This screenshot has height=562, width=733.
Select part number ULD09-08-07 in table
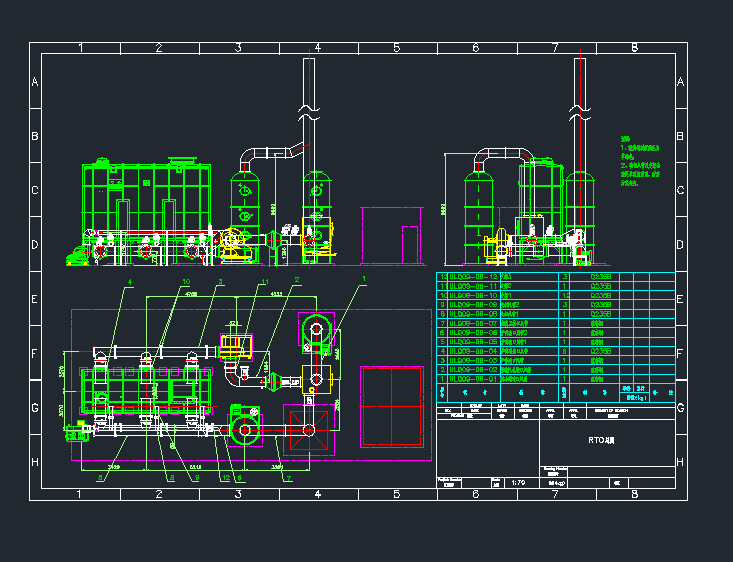(x=474, y=323)
